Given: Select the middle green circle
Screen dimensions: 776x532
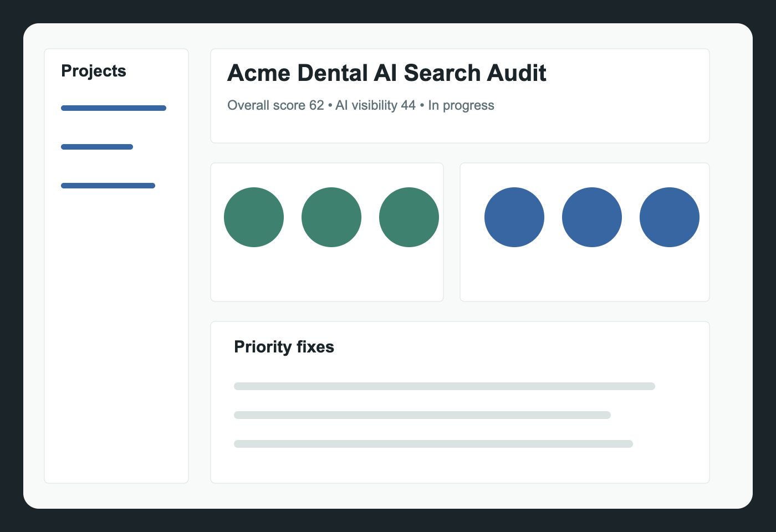Looking at the screenshot, I should tap(331, 217).
